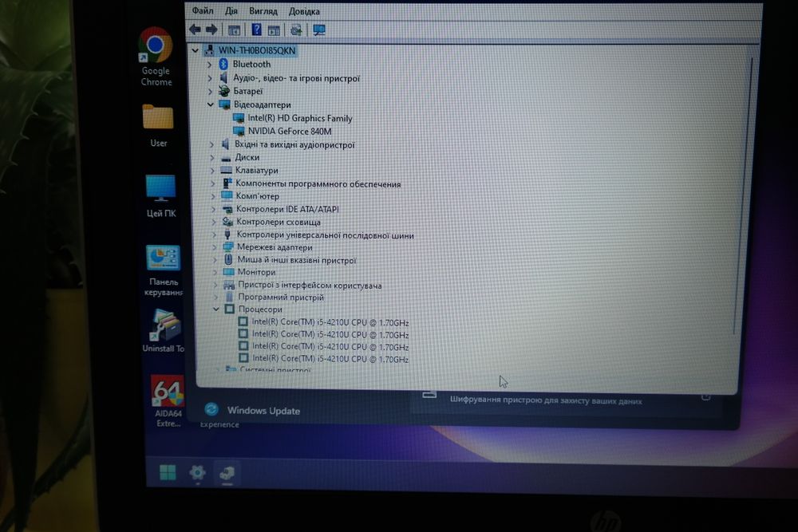Expand the Батареї category
The image size is (798, 532).
[x=210, y=91]
